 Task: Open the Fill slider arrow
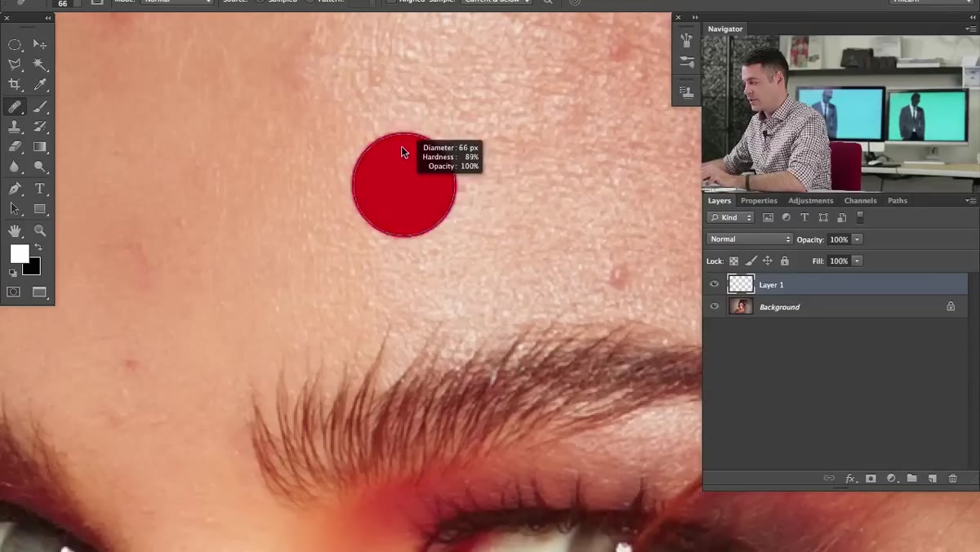[x=857, y=261]
